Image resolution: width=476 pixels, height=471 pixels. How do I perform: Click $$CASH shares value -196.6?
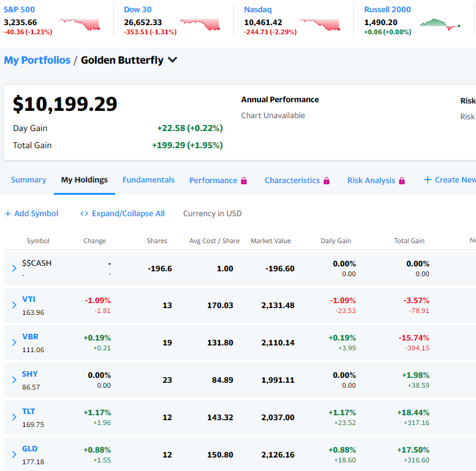coord(160,269)
